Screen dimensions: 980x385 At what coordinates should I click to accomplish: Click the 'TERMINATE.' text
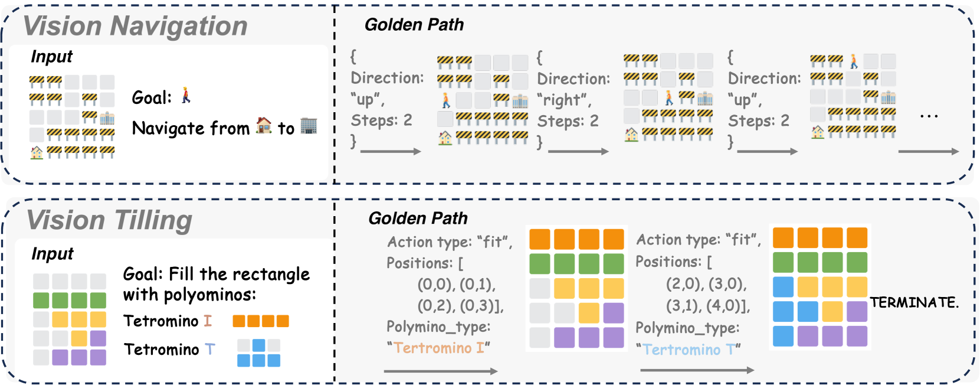point(914,303)
